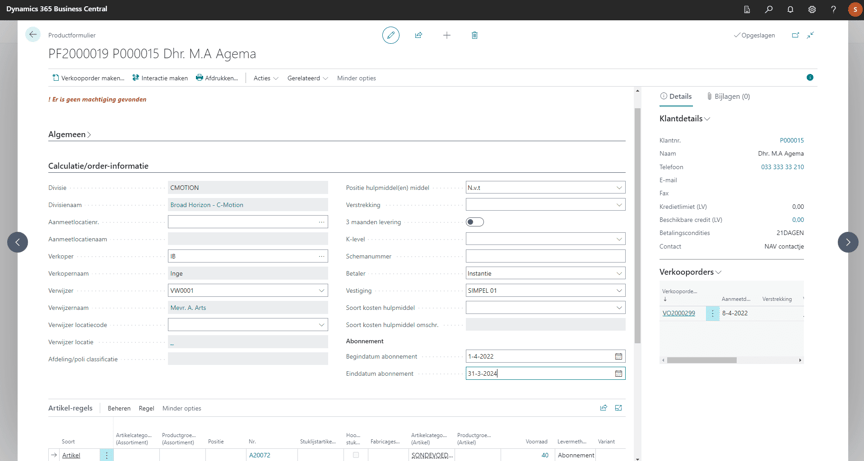The height and width of the screenshot is (461, 864).
Task: Expand the Algemeen section
Action: pos(69,134)
